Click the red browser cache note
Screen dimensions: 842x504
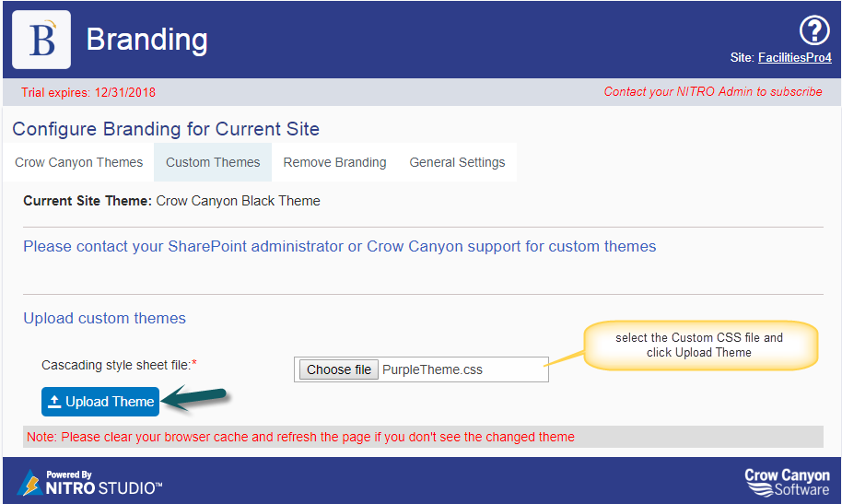click(x=299, y=437)
